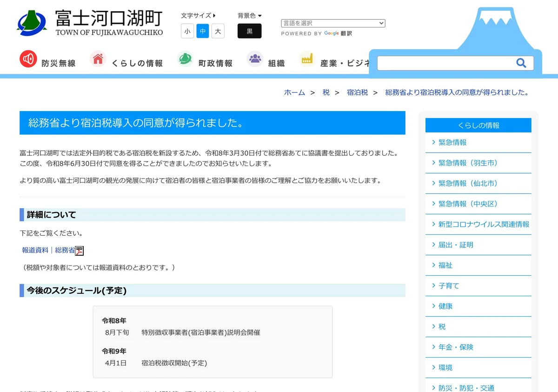The width and height of the screenshot is (558, 392).
Task: Switch background color to 黒
Action: coord(250,31)
